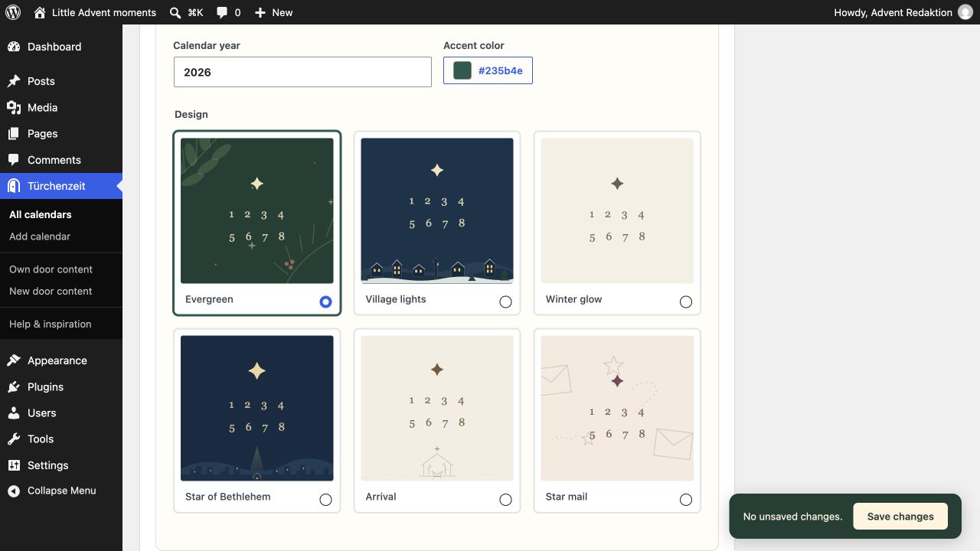The image size is (980, 551).
Task: Click the #235b4e hex color value
Action: click(x=501, y=70)
